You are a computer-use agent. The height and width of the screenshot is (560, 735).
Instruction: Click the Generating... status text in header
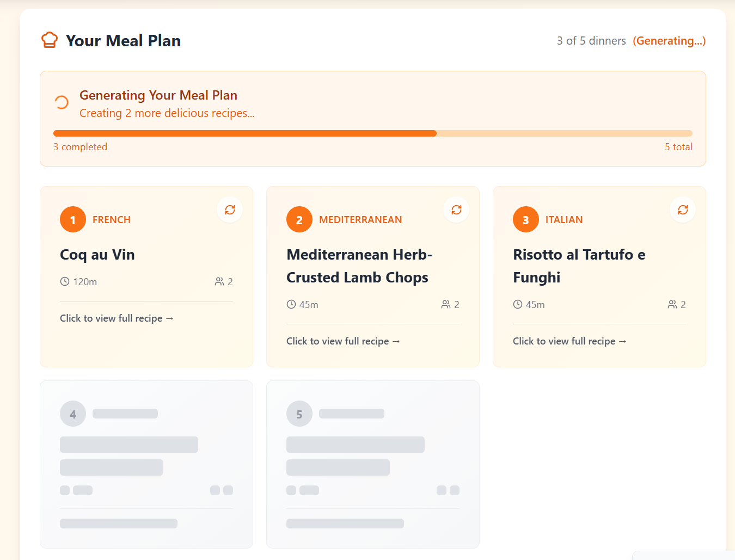tap(669, 41)
